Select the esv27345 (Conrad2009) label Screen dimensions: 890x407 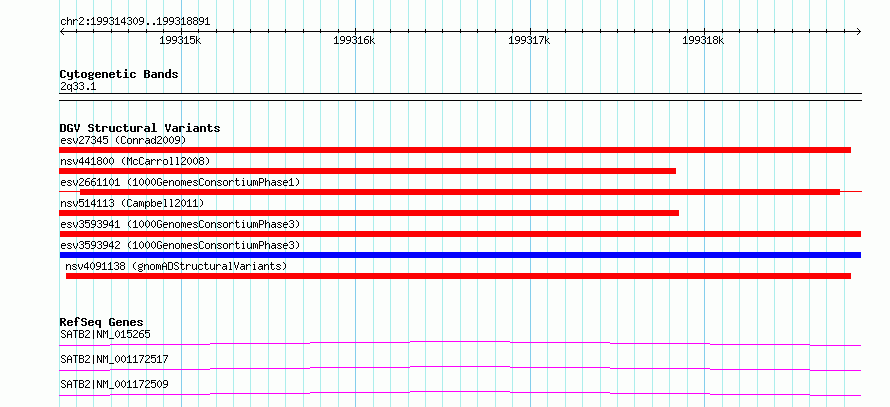pos(123,140)
